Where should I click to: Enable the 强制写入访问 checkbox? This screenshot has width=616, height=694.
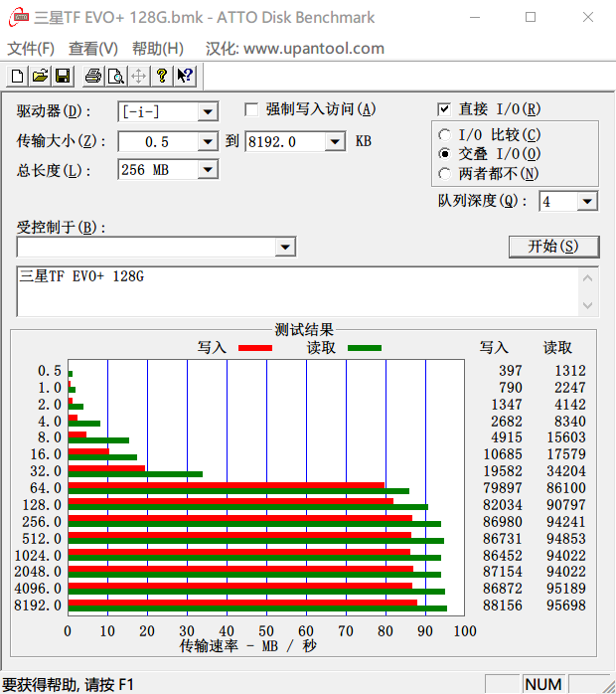pos(252,109)
